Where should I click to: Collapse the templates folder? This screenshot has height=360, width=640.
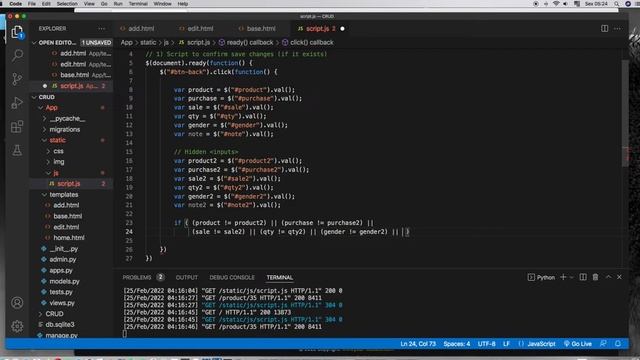[x=44, y=195]
